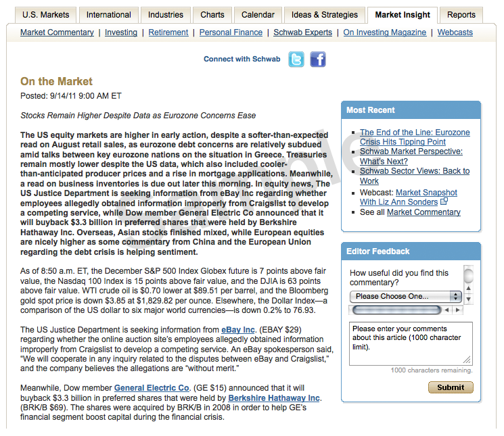Open the Market Snapshot With Liz Ann Sonders webcast

[409, 197]
